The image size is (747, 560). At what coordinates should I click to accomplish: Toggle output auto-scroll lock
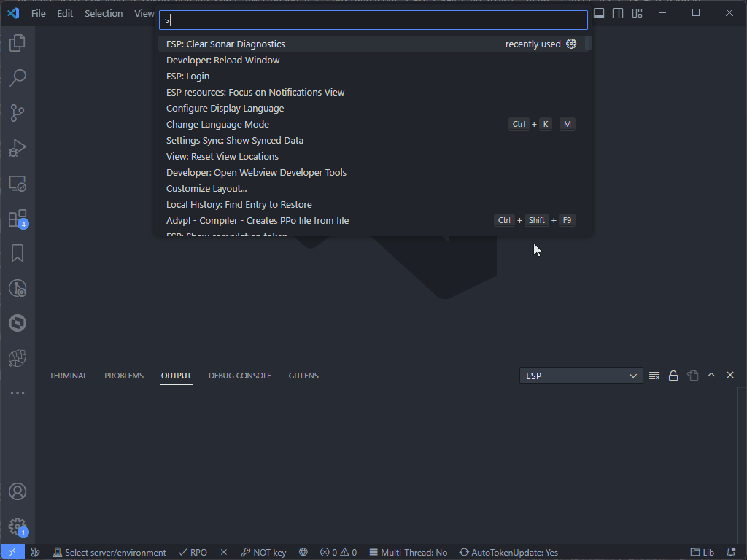673,376
